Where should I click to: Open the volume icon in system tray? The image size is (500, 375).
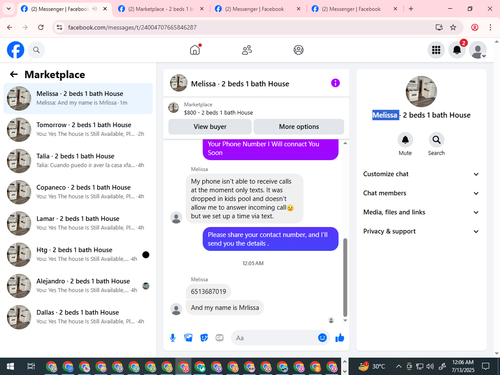pos(430,367)
